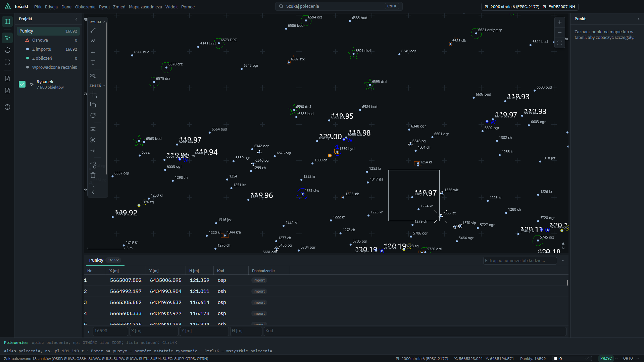Select the extend tool icon
The height and width of the screenshot is (362, 644).
tap(93, 151)
